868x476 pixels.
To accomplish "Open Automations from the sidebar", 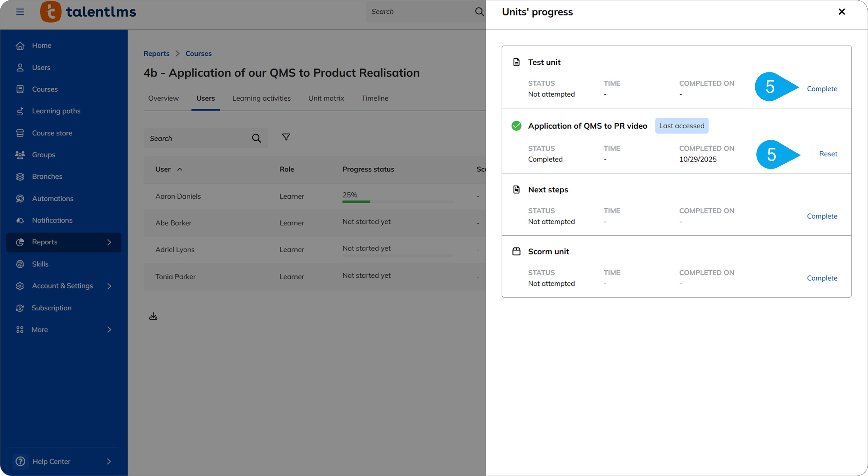I will (x=52, y=198).
